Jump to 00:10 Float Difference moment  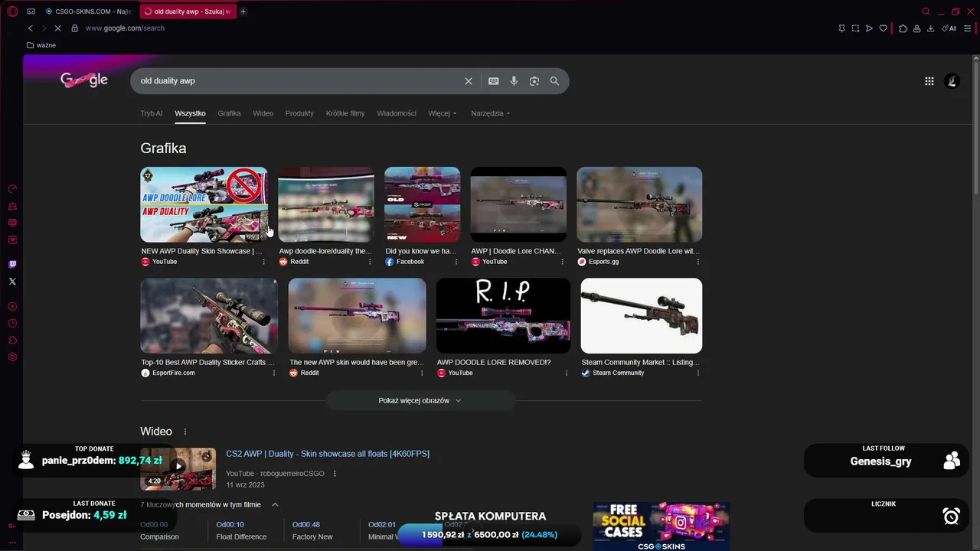coord(241,530)
